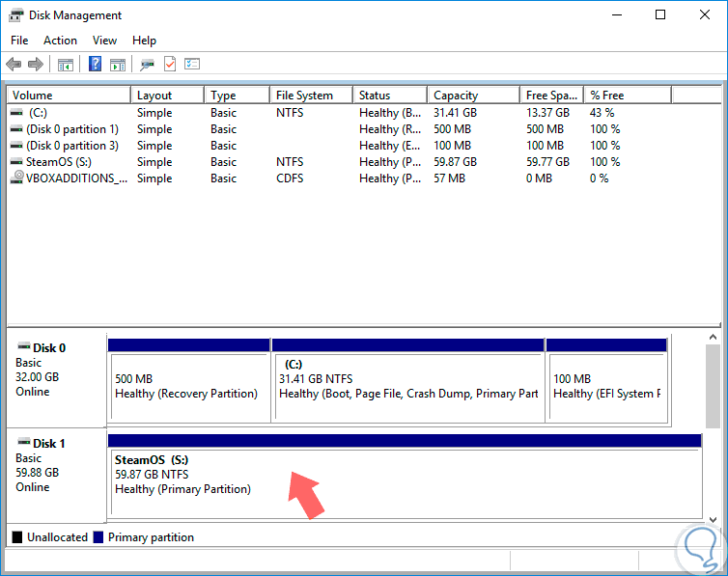Select the 500 MB Recovery Partition block

point(189,380)
